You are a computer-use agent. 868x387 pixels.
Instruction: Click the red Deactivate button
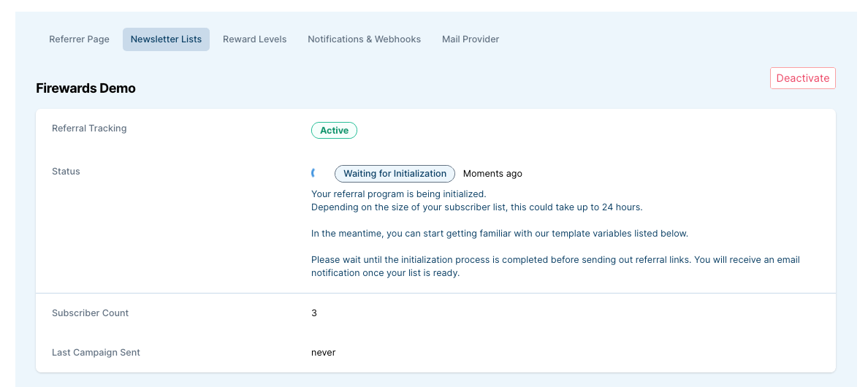(803, 78)
